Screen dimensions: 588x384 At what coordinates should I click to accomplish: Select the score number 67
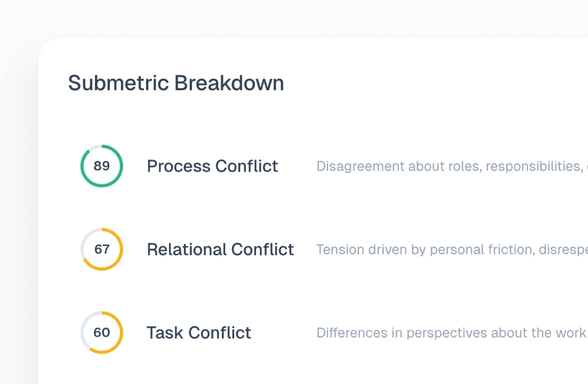point(101,249)
